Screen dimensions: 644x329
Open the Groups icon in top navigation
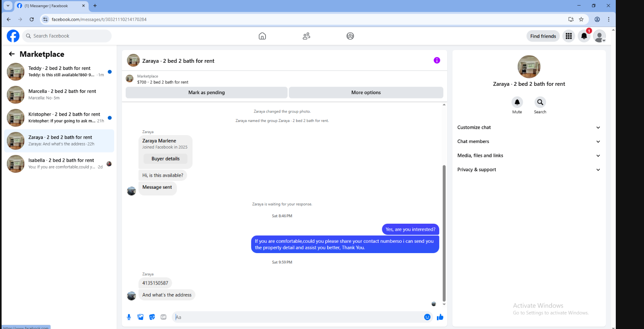click(350, 36)
